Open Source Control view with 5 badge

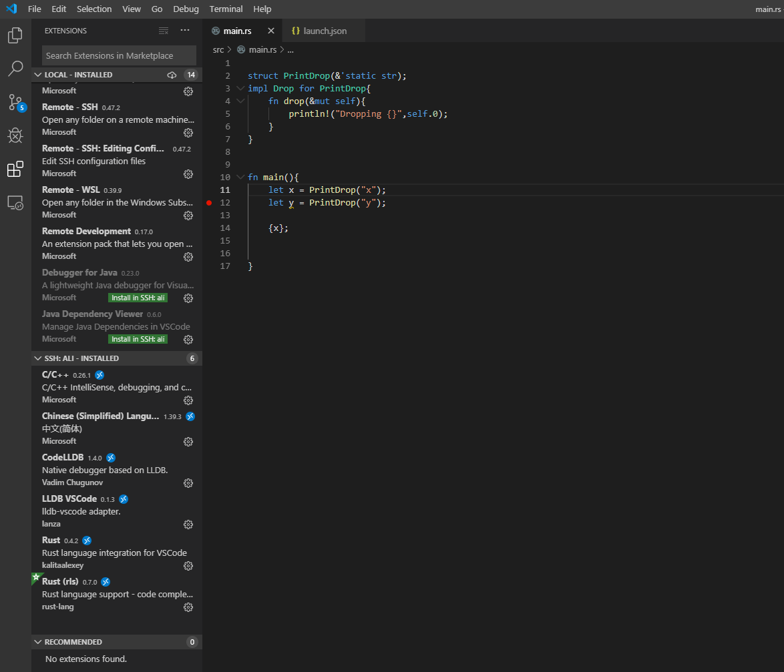(16, 102)
